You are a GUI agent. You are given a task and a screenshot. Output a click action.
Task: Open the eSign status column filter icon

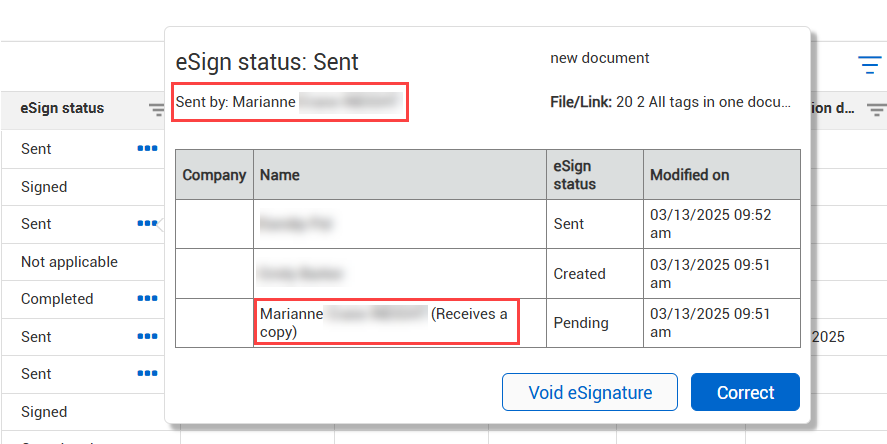tap(156, 109)
